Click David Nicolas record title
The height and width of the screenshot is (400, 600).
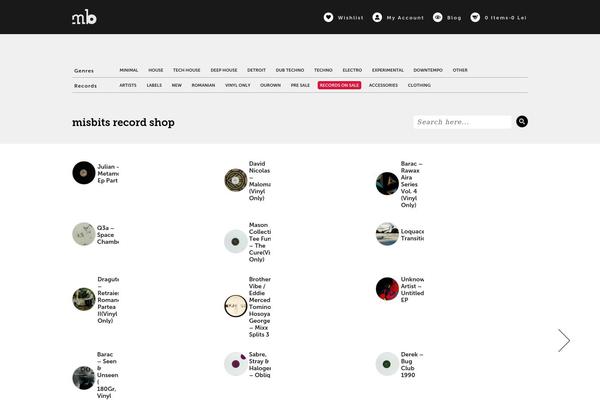(x=260, y=181)
